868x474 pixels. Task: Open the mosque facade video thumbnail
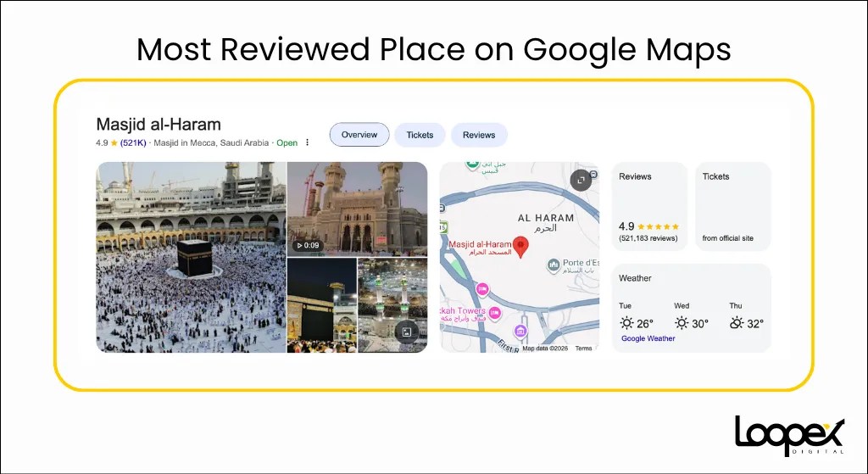[357, 209]
